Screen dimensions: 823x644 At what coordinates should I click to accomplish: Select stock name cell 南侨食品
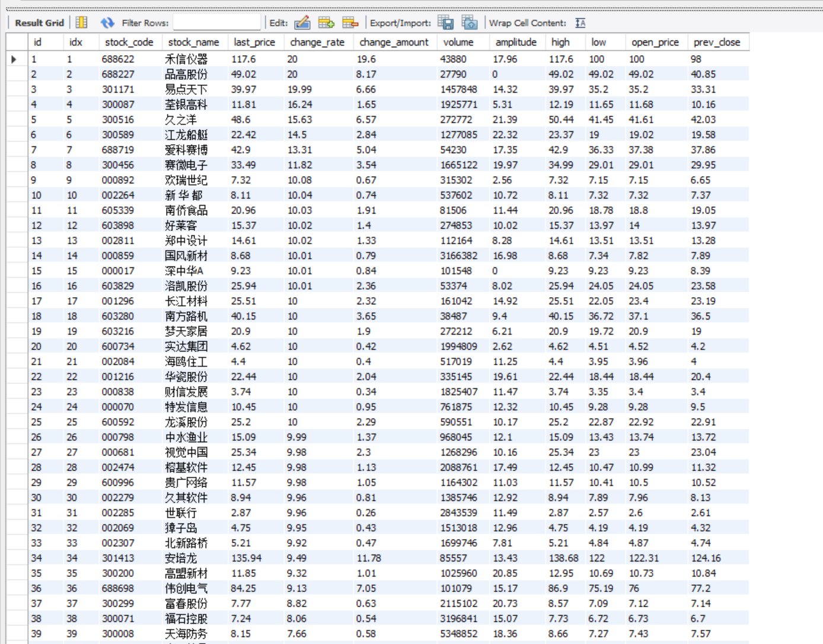click(195, 211)
